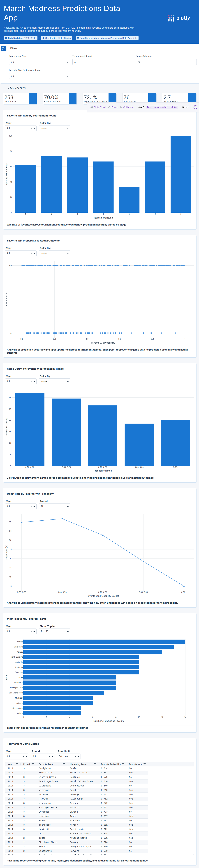Sort by the Year column header

click(x=10, y=764)
